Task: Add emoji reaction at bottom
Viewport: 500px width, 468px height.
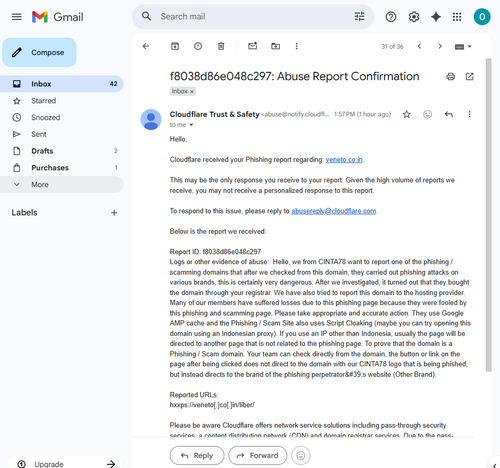Action: tap(301, 455)
